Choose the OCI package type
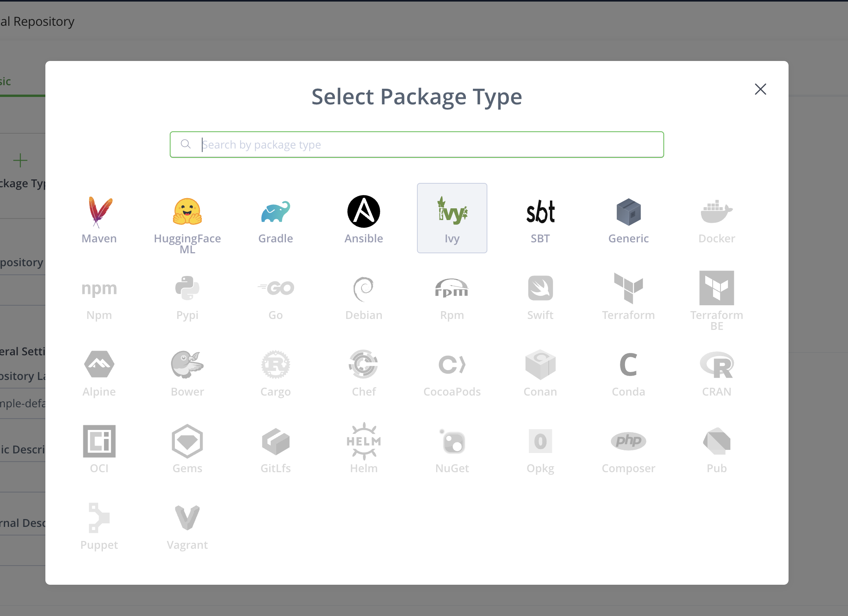Image resolution: width=848 pixels, height=616 pixels. point(99,448)
